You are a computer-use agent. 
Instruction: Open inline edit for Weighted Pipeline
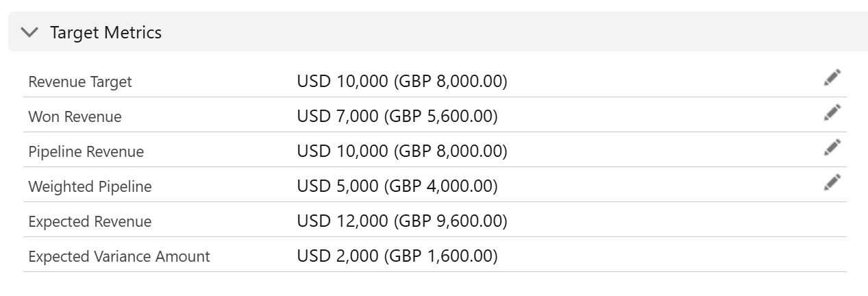coord(832,183)
